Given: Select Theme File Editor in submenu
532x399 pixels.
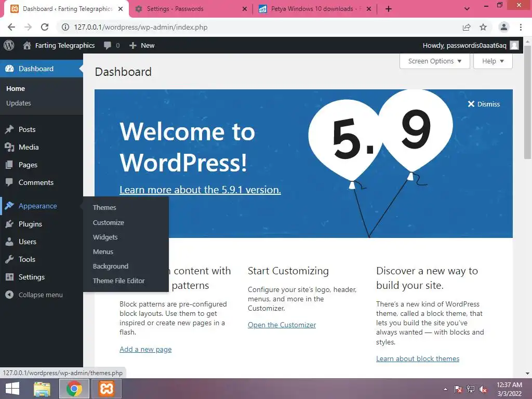Looking at the screenshot, I should 119,281.
